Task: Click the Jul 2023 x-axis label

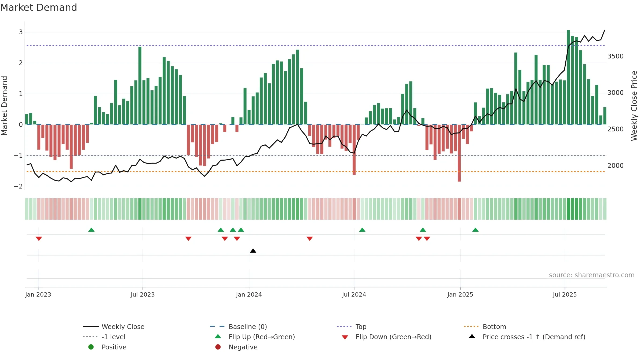Action: click(x=143, y=294)
